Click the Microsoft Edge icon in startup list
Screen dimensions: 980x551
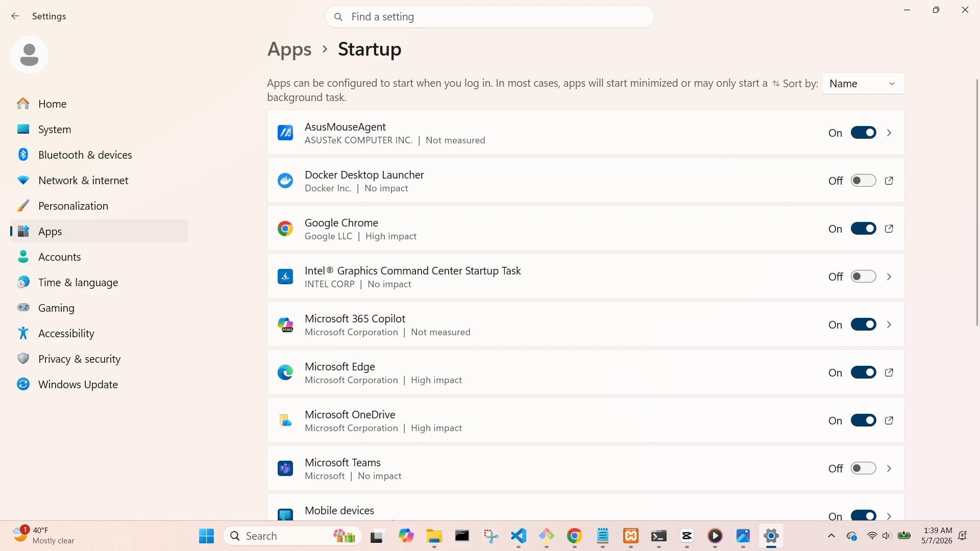[285, 372]
